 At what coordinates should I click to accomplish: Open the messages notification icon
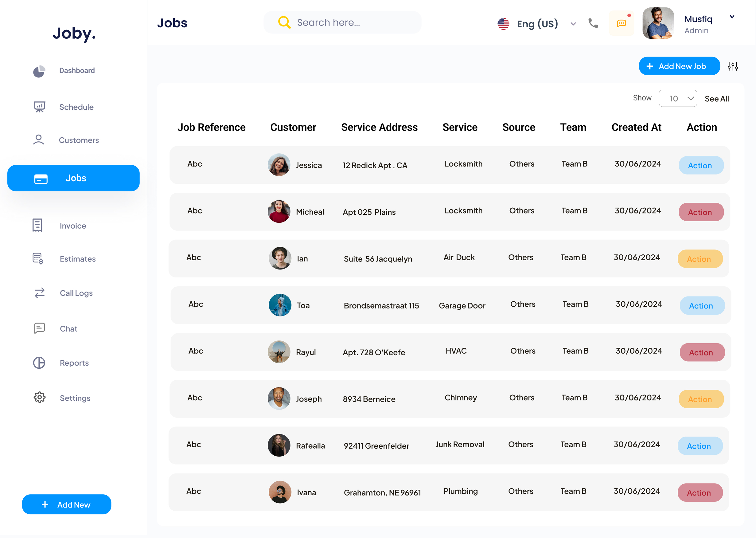(x=621, y=23)
